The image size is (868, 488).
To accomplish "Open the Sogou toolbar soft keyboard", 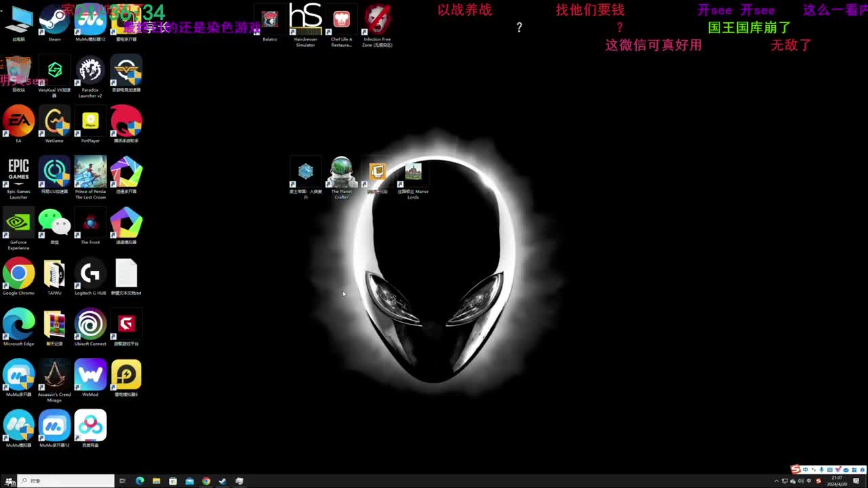I will [830, 470].
